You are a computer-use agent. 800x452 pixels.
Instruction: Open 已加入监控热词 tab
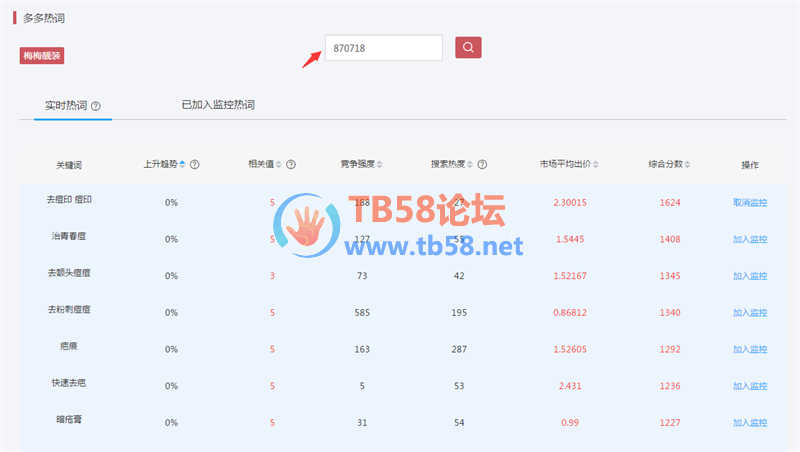pyautogui.click(x=217, y=104)
